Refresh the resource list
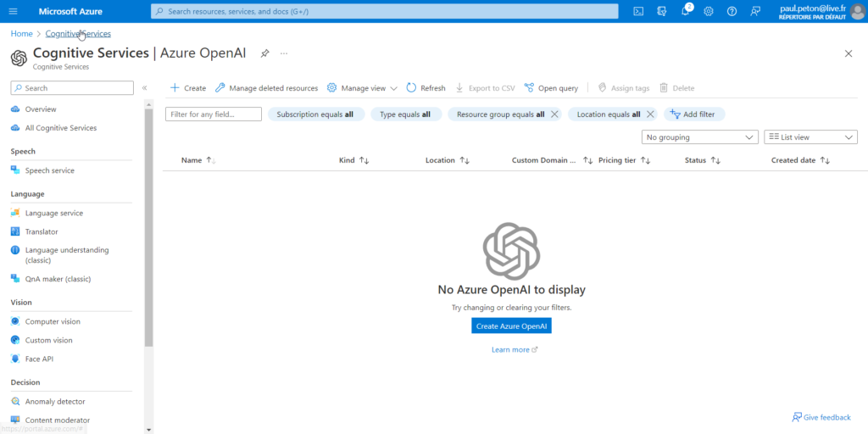The width and height of the screenshot is (868, 434). 426,88
